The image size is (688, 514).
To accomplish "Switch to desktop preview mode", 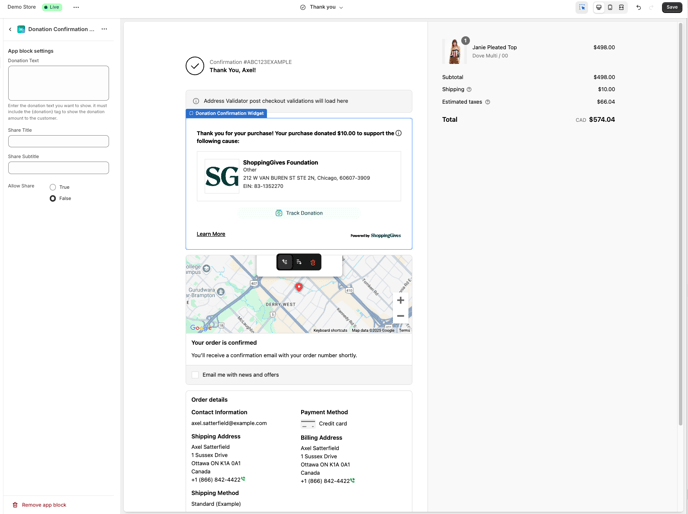I will (x=599, y=7).
